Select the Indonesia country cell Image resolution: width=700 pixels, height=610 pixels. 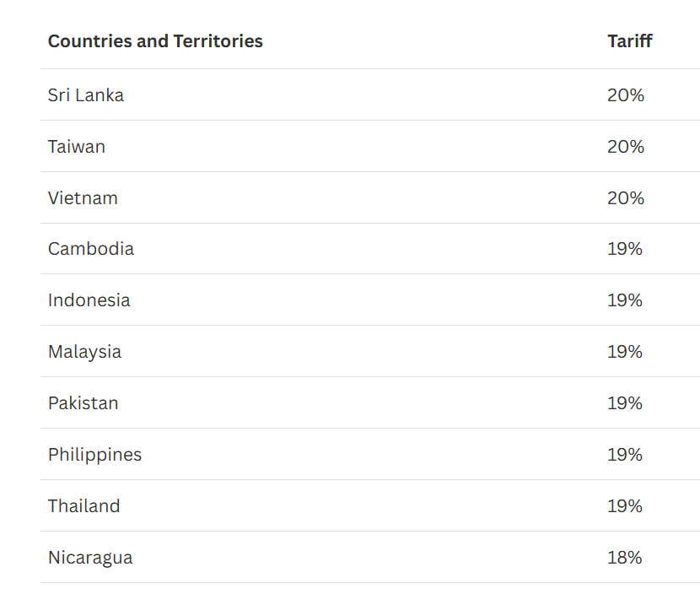tap(89, 300)
